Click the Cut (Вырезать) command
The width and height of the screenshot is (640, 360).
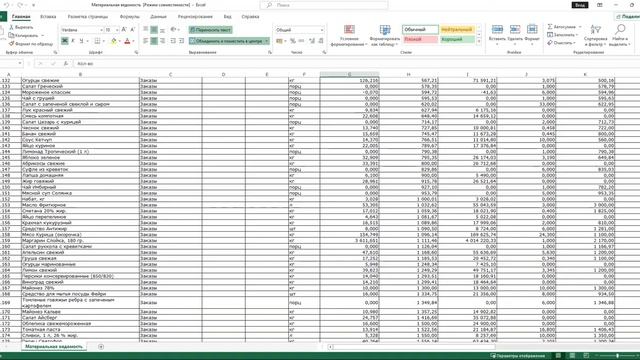click(x=21, y=27)
